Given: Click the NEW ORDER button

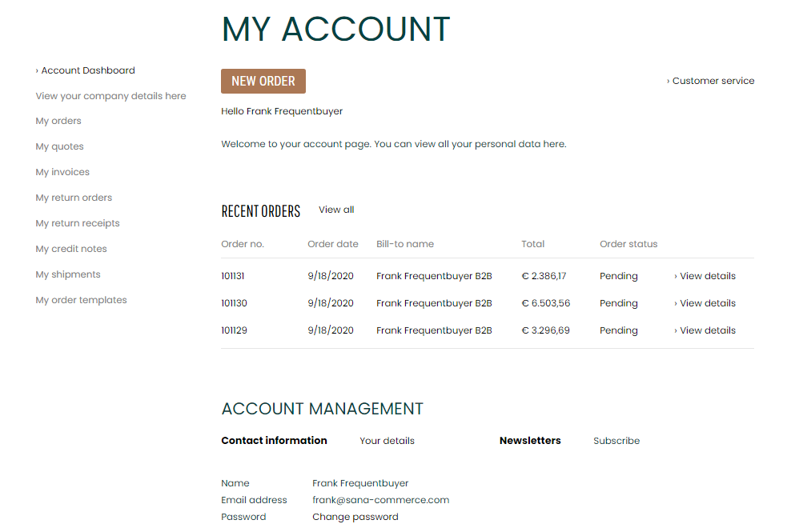Looking at the screenshot, I should click(263, 81).
